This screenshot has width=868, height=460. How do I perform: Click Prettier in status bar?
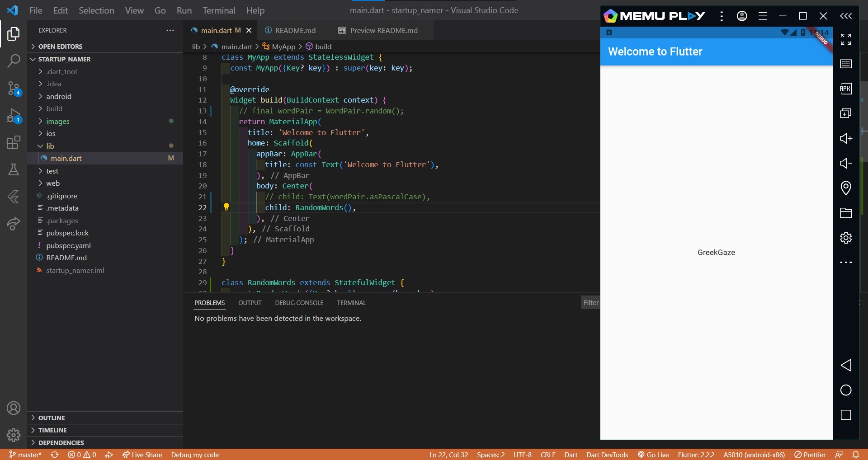pos(810,455)
